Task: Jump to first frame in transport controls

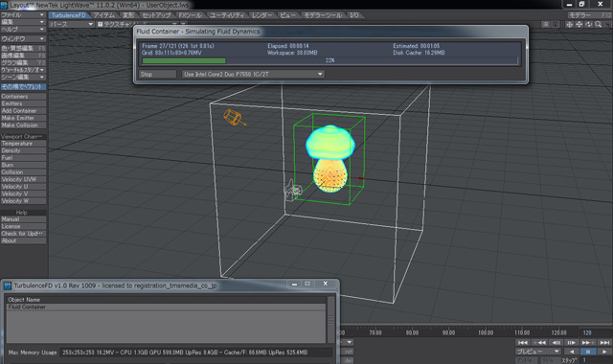Action: [x=523, y=343]
